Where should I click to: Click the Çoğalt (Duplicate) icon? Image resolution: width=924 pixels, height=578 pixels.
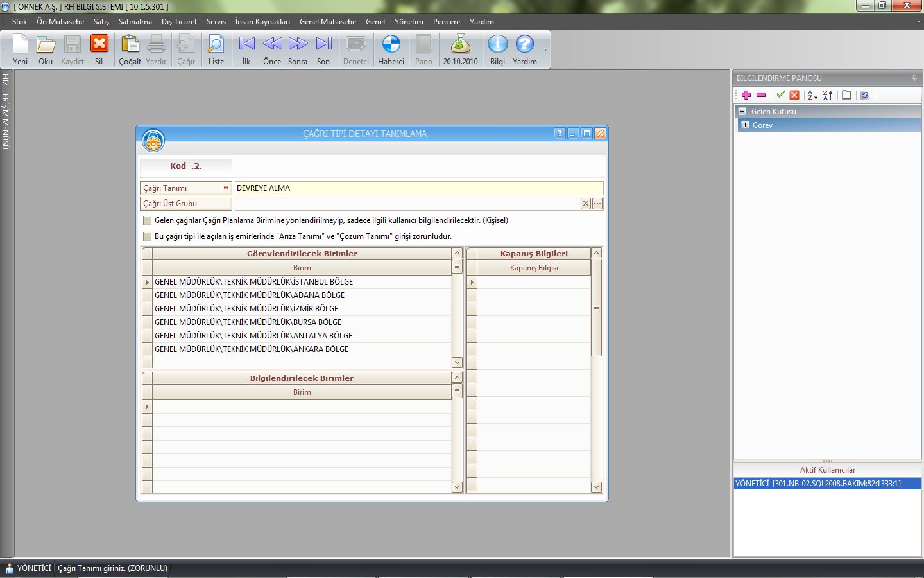[130, 49]
